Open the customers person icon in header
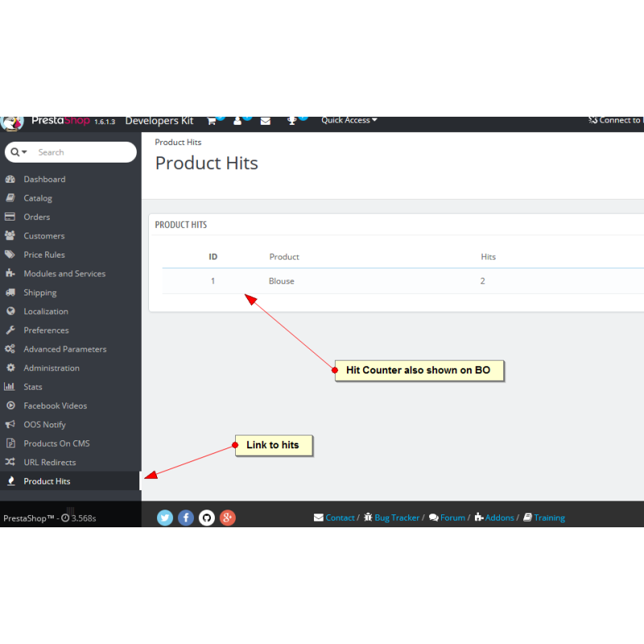 coord(237,122)
